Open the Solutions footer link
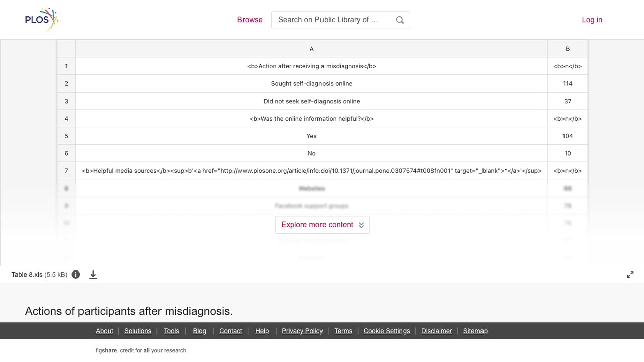This screenshot has width=644, height=362. click(x=138, y=331)
